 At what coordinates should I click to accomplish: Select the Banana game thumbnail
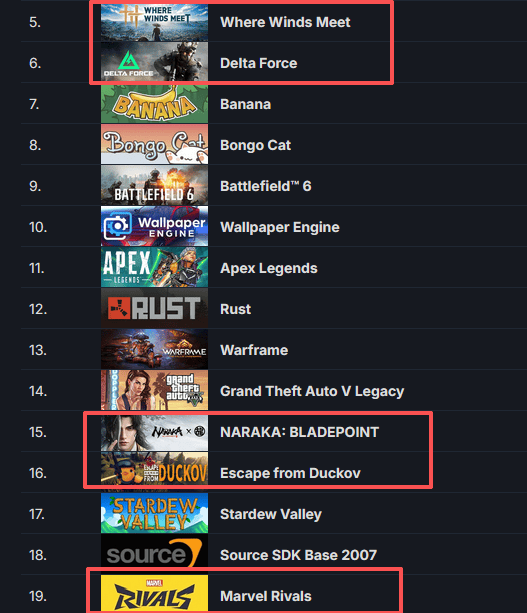click(x=154, y=104)
